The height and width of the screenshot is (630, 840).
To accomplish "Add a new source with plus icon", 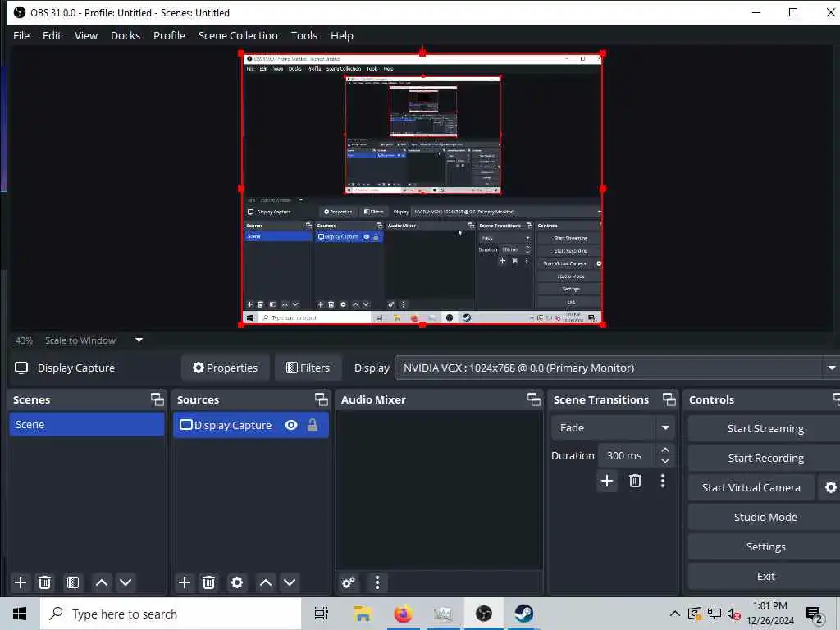I will 185,582.
